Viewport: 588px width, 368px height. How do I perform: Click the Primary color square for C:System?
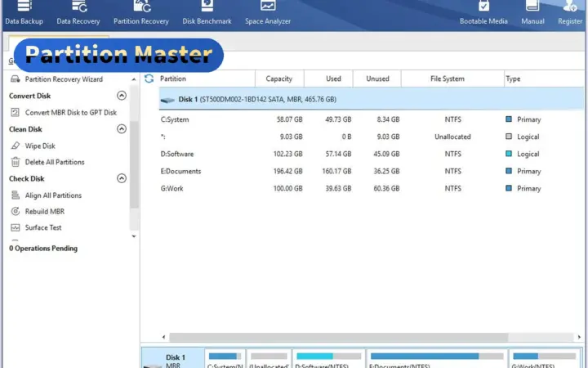pyautogui.click(x=509, y=119)
